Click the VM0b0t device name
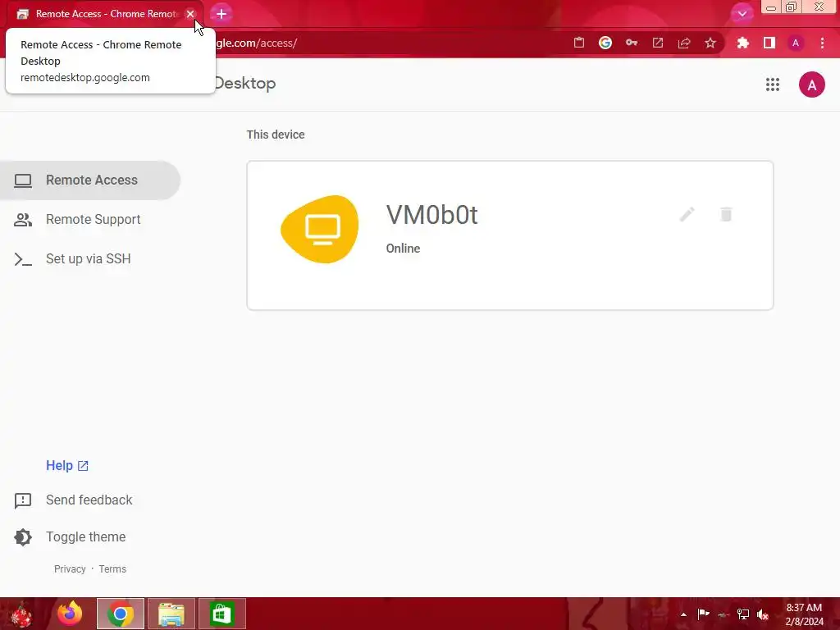 (x=431, y=215)
